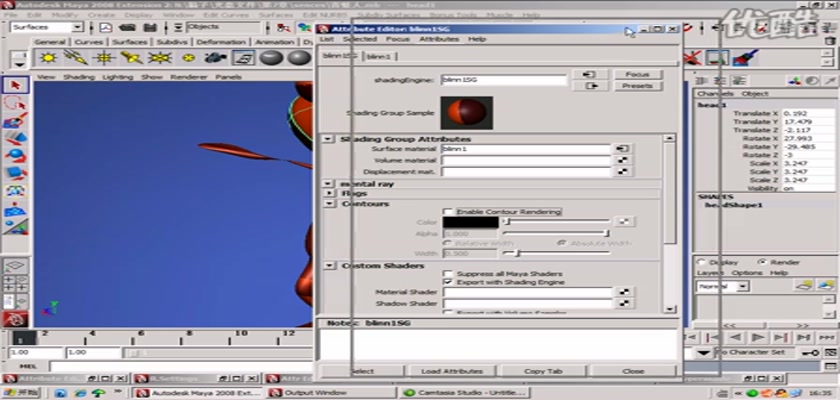Expand the Flags section
The width and height of the screenshot is (840, 400).
pos(329,193)
